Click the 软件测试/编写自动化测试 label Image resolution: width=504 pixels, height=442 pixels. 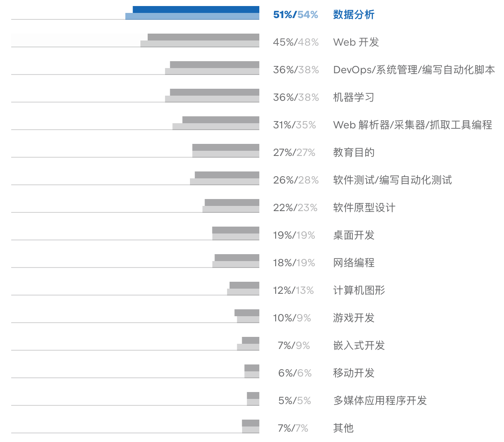point(392,180)
